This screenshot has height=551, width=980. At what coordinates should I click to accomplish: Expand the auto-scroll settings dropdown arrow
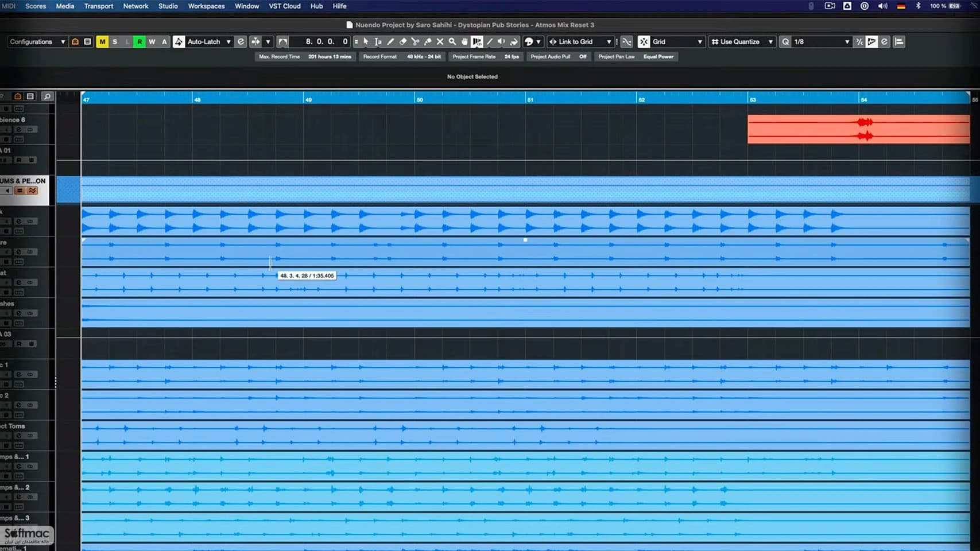[x=268, y=42]
